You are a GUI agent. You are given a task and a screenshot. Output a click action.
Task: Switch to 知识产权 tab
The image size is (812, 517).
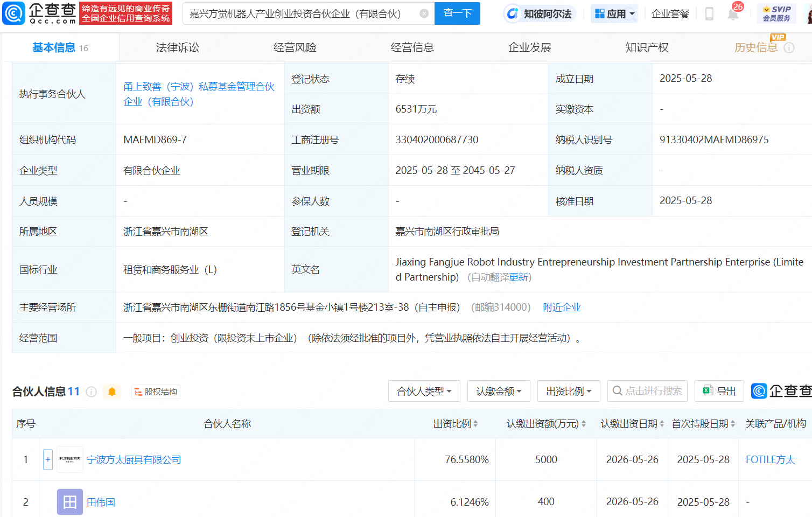point(647,47)
